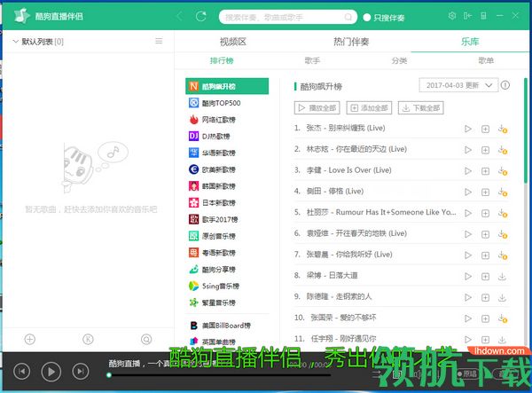Download song 8 梁博 日落大道
Screen dimensions: 532x393
(502, 277)
